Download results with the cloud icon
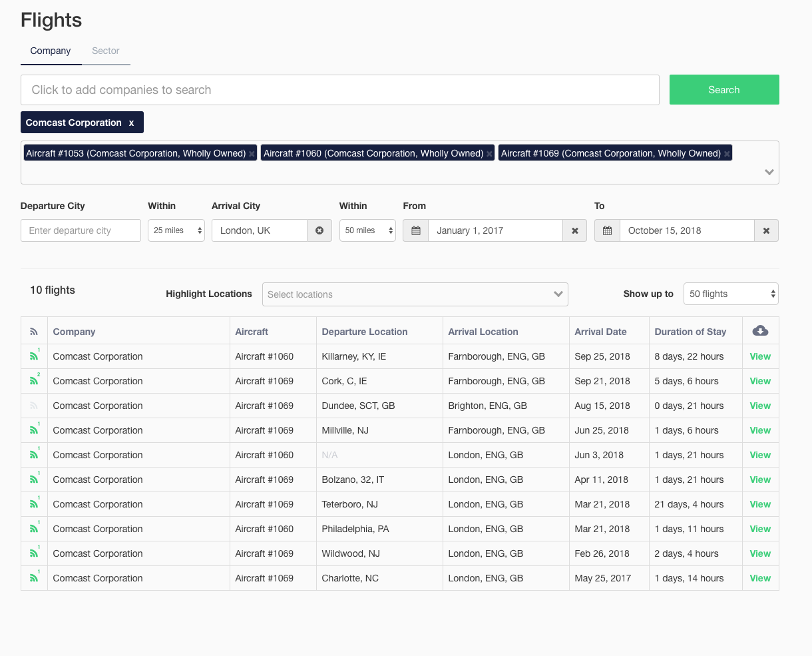Image resolution: width=812 pixels, height=656 pixels. [x=760, y=331]
